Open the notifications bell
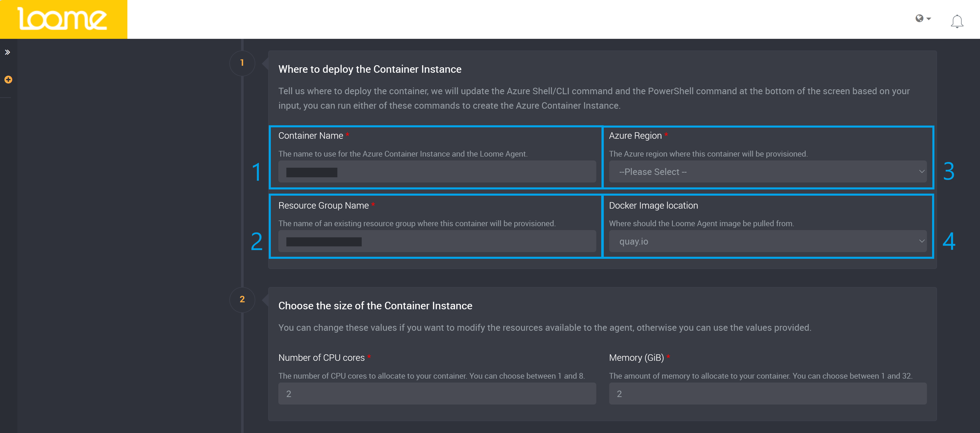The height and width of the screenshot is (433, 980). (x=957, y=21)
